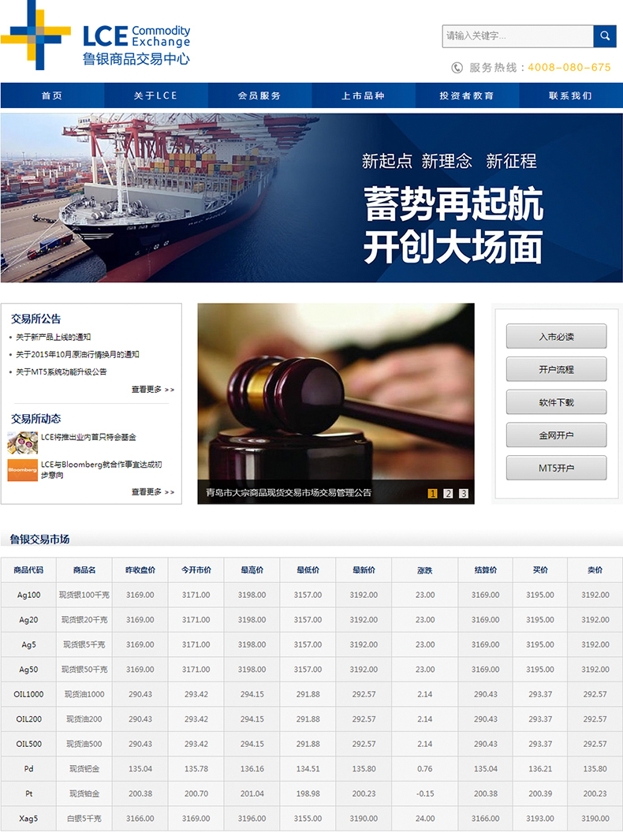Open the 上市品种 navigation menu
This screenshot has height=840, width=623.
click(x=363, y=95)
